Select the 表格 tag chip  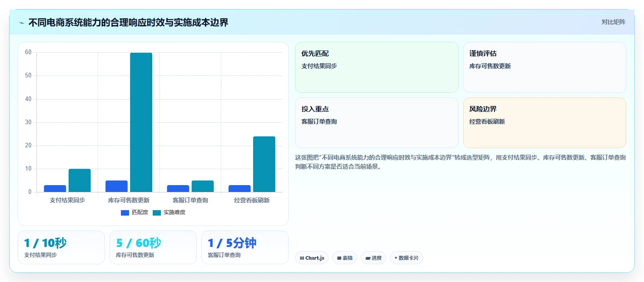(x=344, y=258)
